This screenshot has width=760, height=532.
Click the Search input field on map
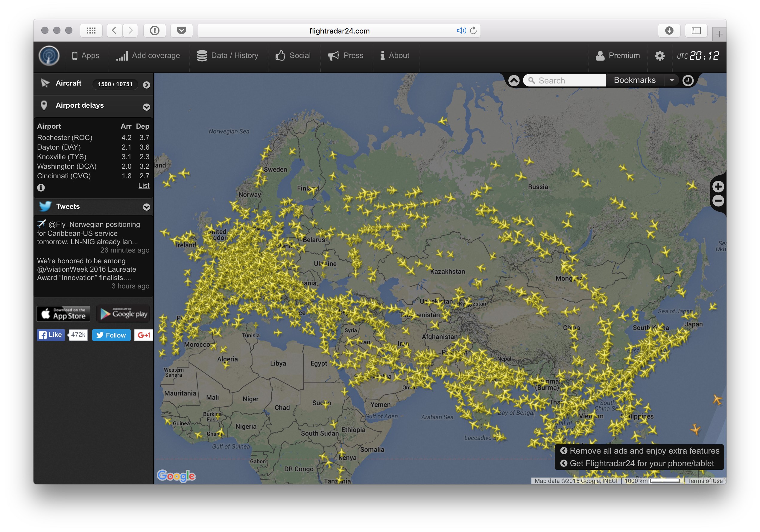(x=564, y=80)
